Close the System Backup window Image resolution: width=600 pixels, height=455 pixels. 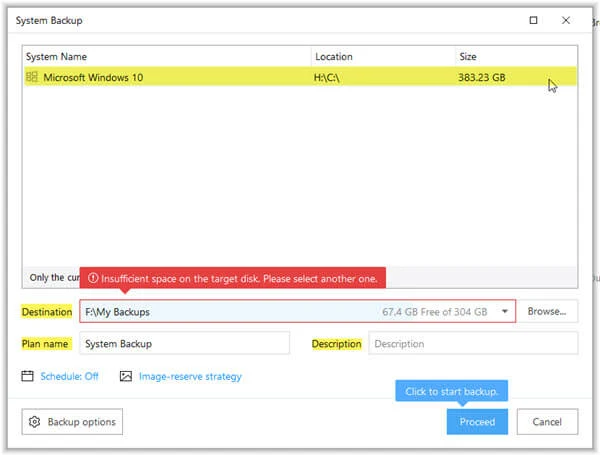(x=566, y=20)
